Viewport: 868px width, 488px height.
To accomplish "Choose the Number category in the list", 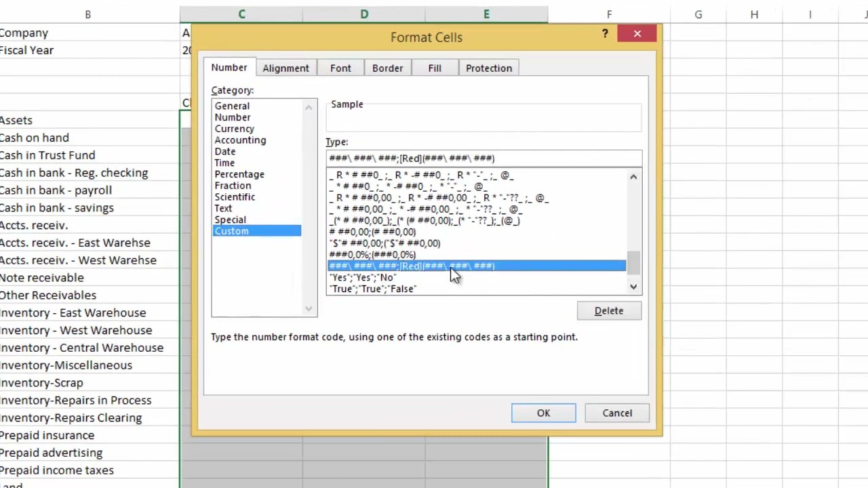I will click(257, 117).
